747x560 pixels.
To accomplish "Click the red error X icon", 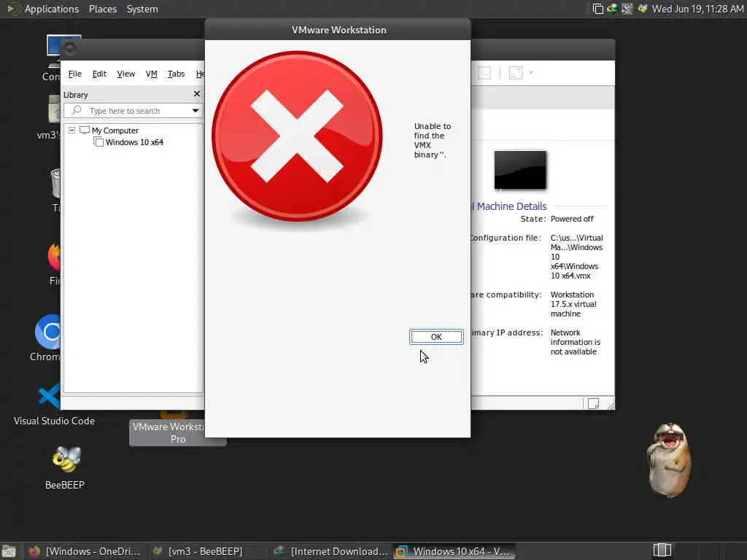I will point(297,136).
